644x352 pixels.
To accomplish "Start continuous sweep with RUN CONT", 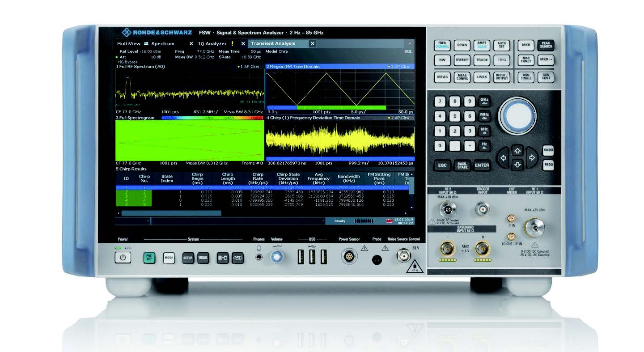I will coord(546,77).
